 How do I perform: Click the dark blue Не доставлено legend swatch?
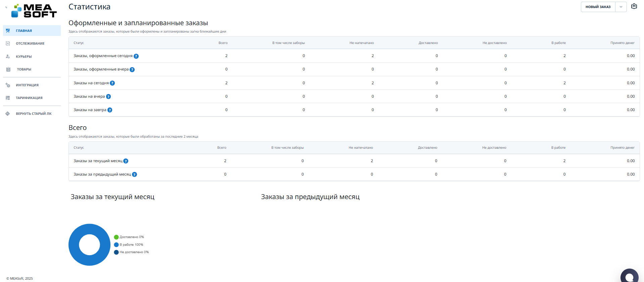click(116, 252)
